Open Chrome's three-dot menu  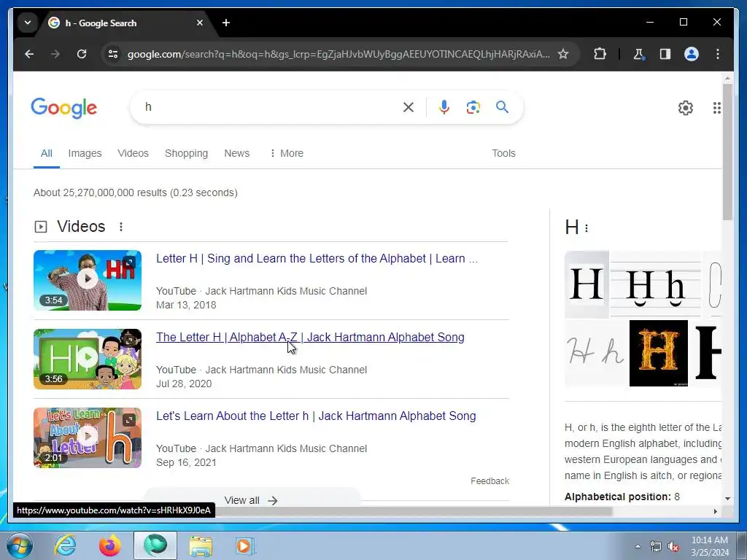[718, 54]
